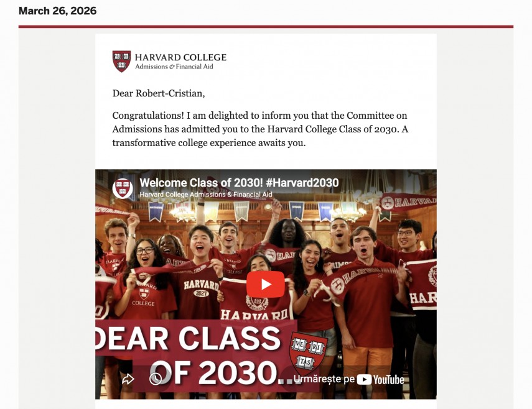532x409 pixels.
Task: Click the watch later clock icon
Action: coord(156,379)
